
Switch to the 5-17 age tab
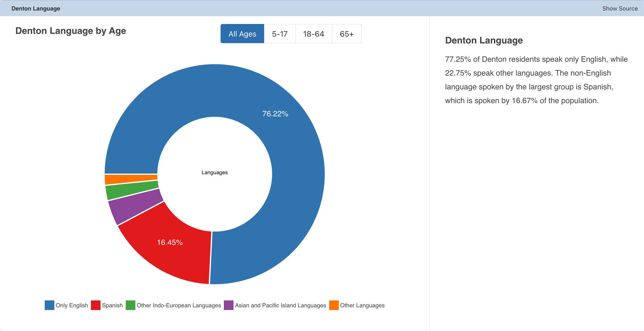point(280,34)
